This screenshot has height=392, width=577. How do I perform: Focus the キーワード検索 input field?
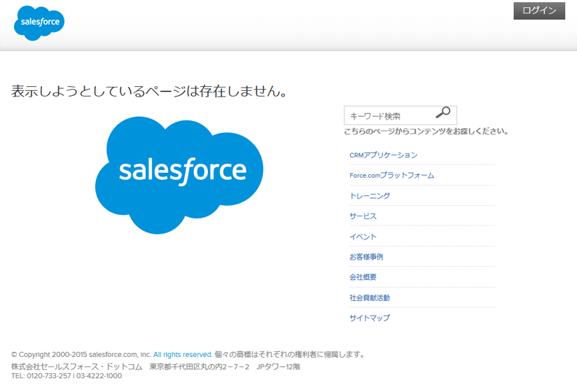(x=401, y=115)
